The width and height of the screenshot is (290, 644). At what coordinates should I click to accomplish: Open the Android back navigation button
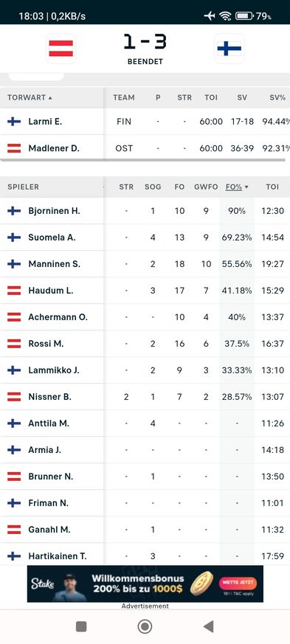tap(209, 626)
